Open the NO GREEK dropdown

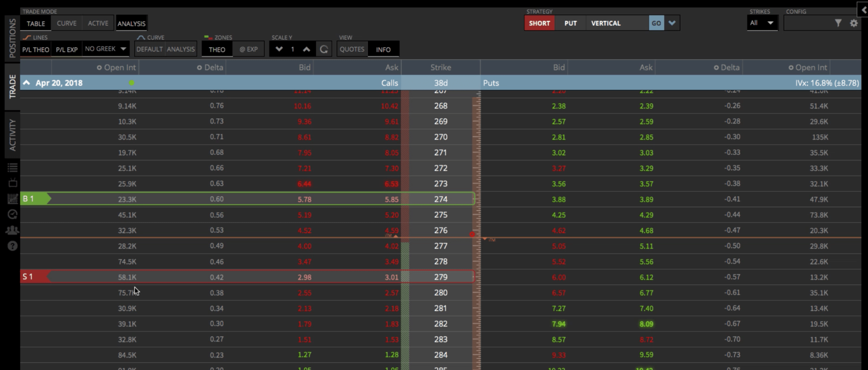pyautogui.click(x=106, y=49)
